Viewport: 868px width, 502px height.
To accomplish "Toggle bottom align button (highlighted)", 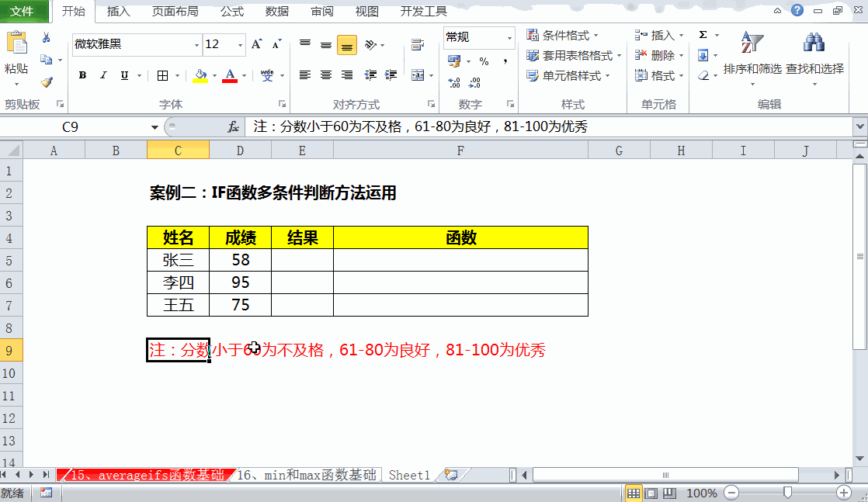I will pos(347,45).
